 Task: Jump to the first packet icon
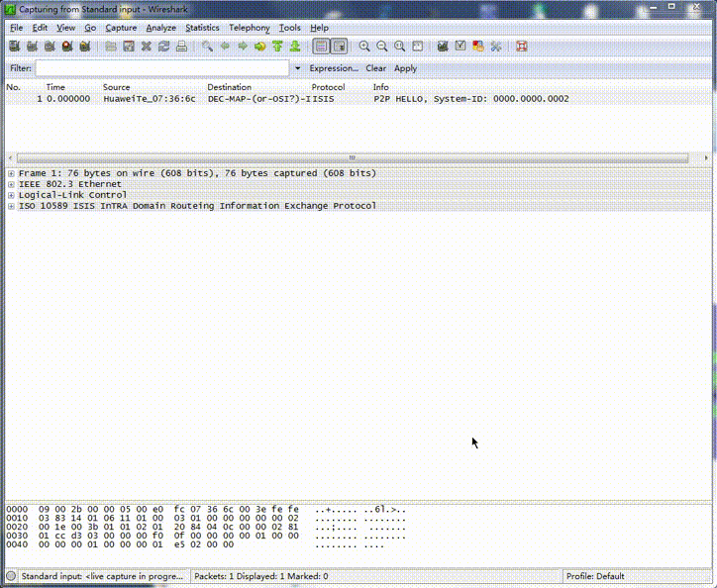pos(277,47)
